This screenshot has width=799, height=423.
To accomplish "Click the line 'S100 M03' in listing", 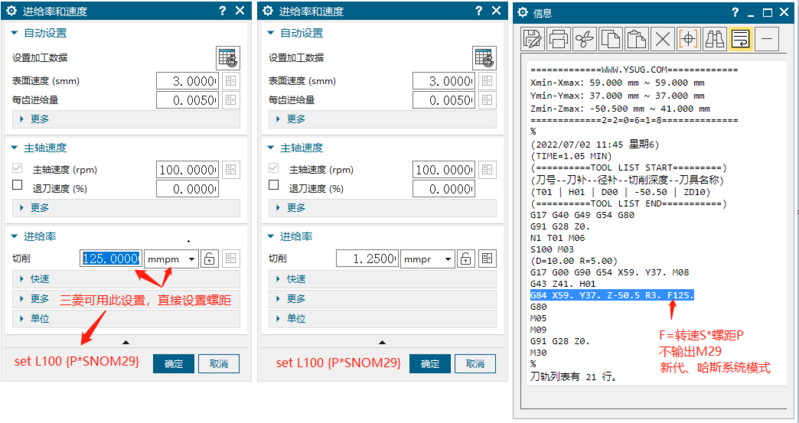I will [x=552, y=250].
